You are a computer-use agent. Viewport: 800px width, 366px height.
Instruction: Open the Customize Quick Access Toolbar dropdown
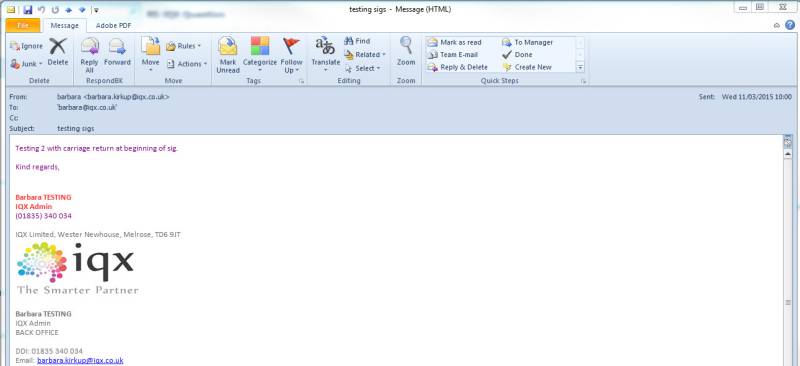point(96,10)
